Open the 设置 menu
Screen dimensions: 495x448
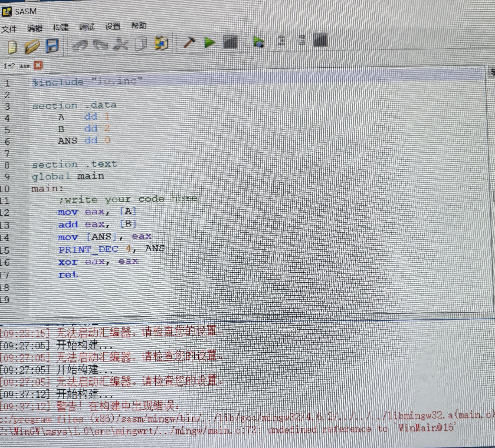pyautogui.click(x=113, y=26)
